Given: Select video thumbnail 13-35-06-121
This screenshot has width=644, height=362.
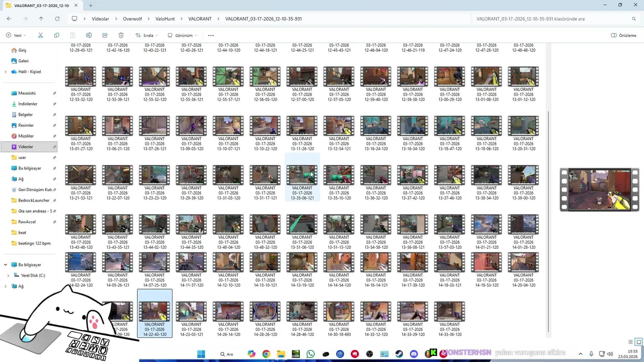Looking at the screenshot, I should tap(302, 176).
